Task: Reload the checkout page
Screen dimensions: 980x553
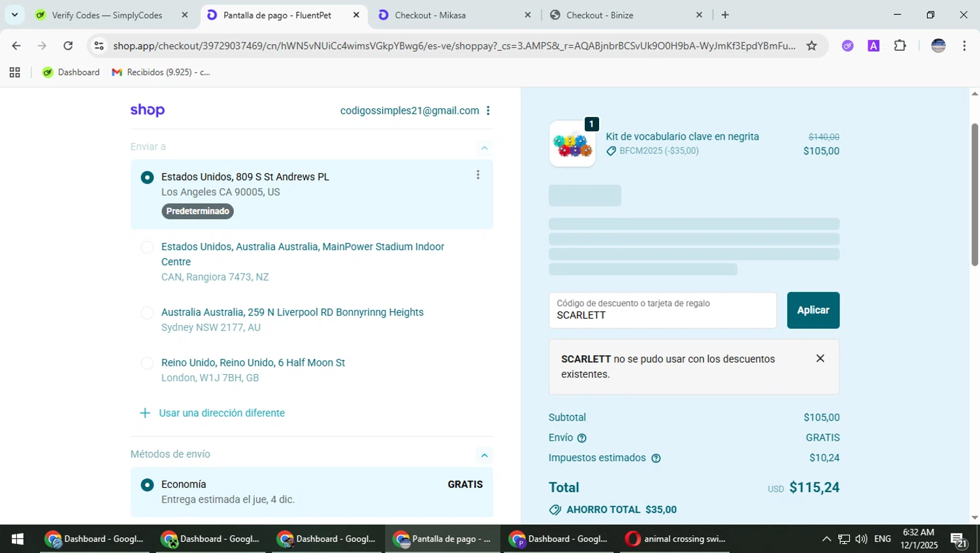Action: tap(68, 46)
